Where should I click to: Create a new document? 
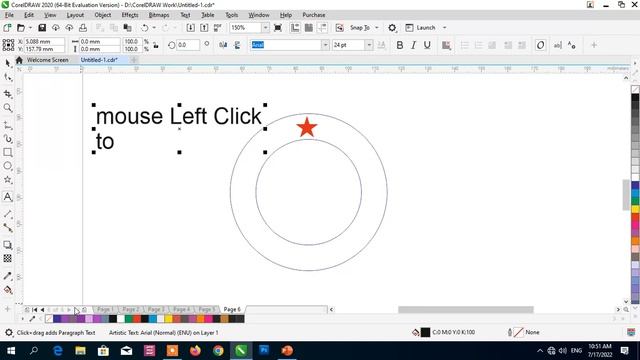tap(7, 28)
